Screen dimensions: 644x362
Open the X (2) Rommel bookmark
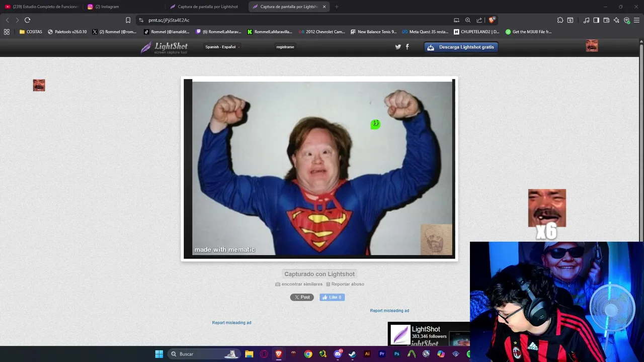115,32
